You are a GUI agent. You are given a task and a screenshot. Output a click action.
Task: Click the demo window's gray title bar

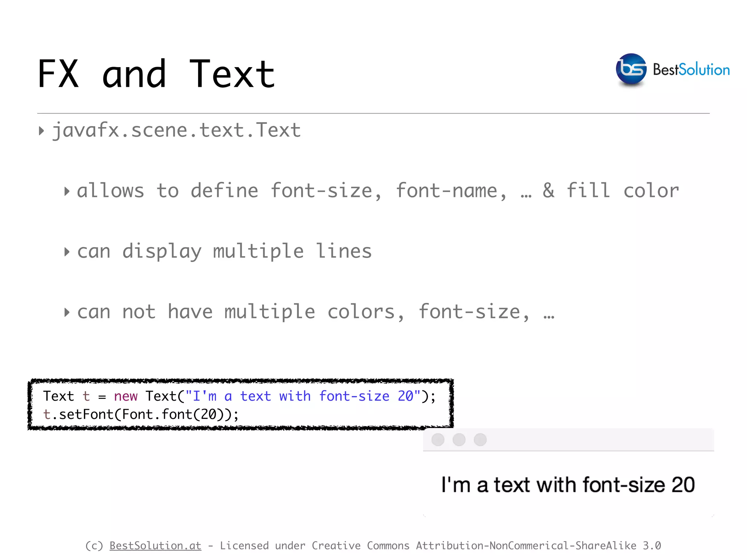click(x=569, y=440)
